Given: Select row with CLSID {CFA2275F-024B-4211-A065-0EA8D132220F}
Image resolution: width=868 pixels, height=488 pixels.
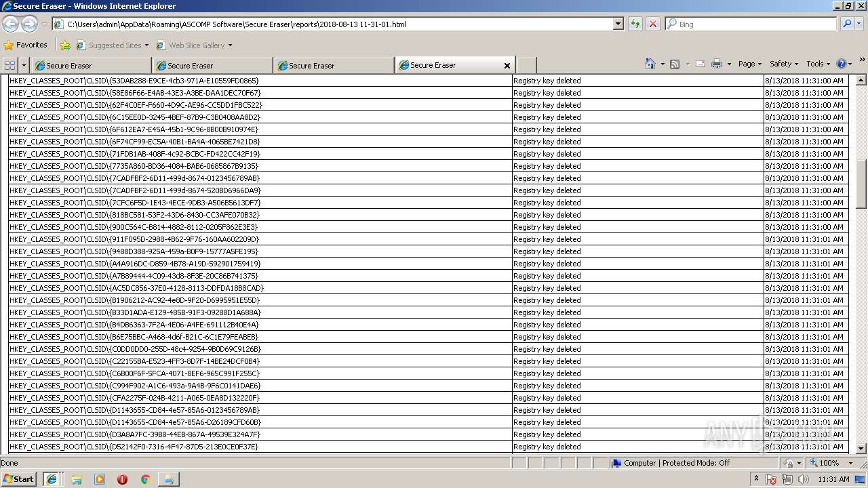Looking at the screenshot, I should click(x=429, y=398).
